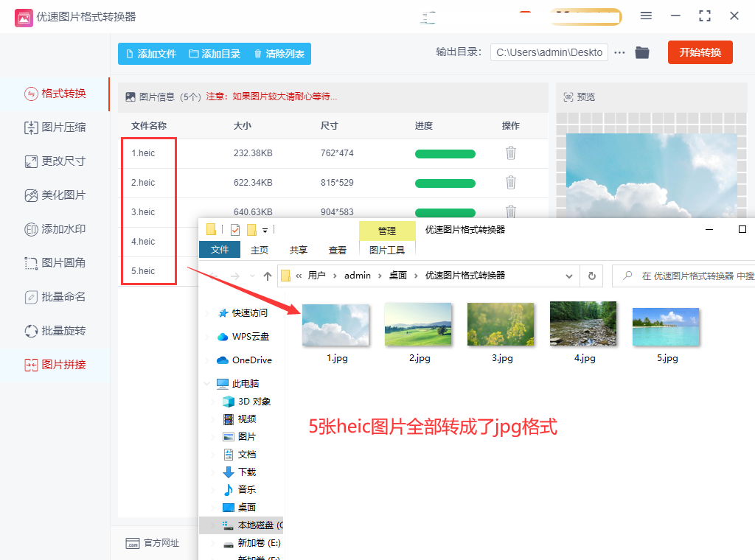Expand the address bar history dropdown
The width and height of the screenshot is (755, 560).
569,276
